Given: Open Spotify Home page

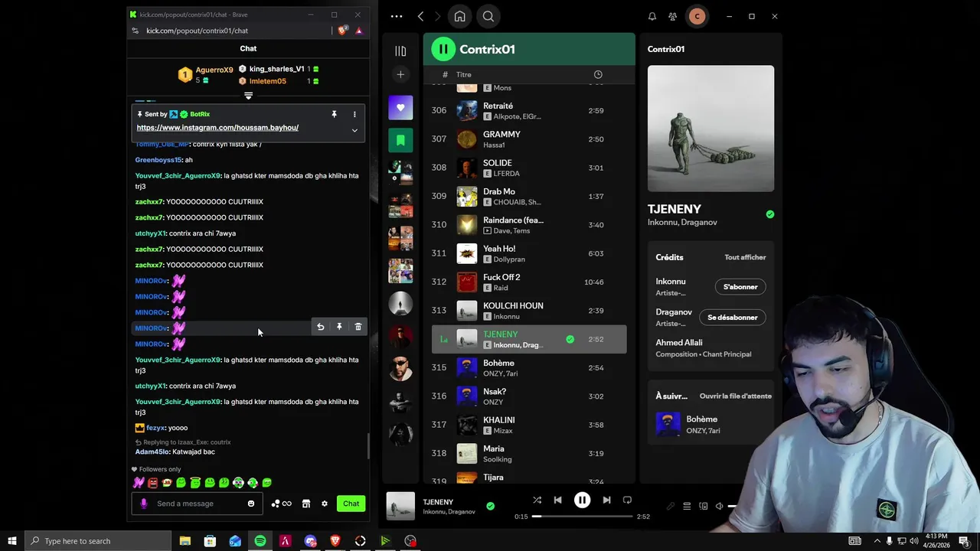Looking at the screenshot, I should point(459,16).
